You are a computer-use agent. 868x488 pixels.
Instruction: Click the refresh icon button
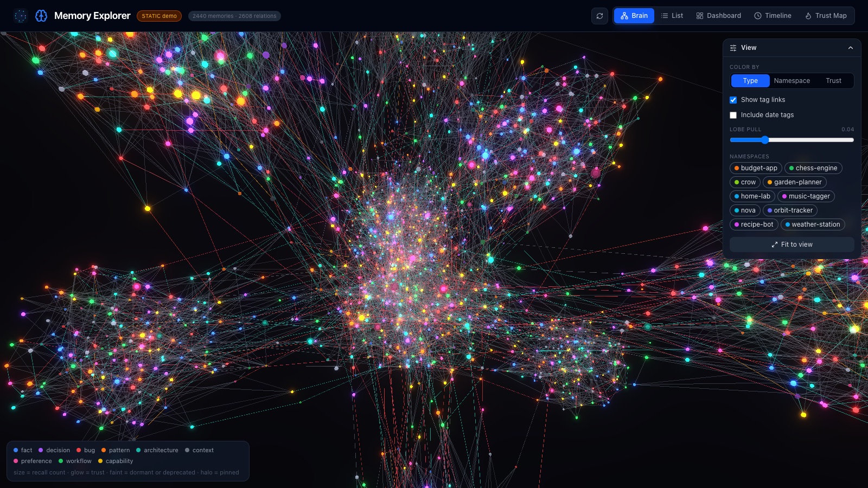tap(599, 16)
